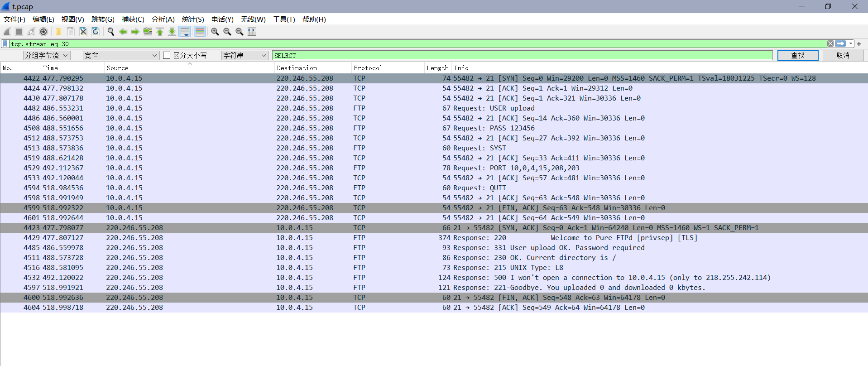Screen dimensions: 868x366
Task: Zoom in on packet text
Action: pos(215,32)
